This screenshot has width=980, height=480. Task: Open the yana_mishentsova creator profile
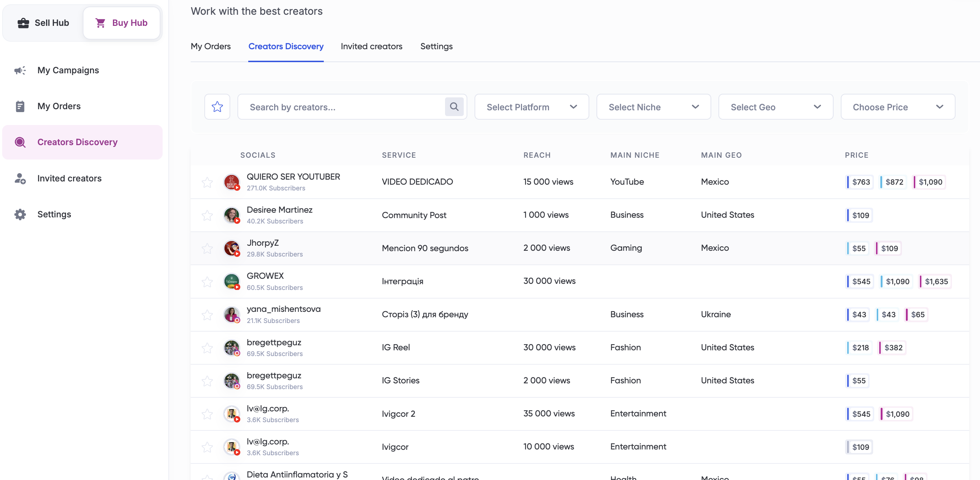point(283,309)
